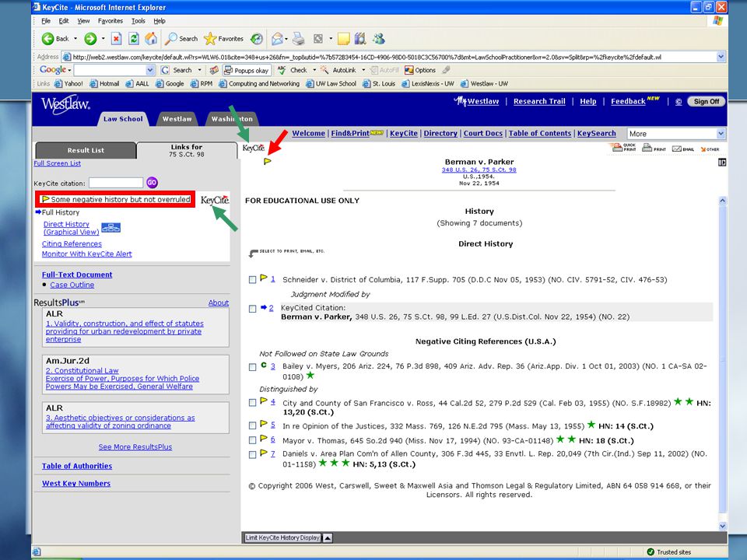This screenshot has height=560, width=747.
Task: Click the IE toolbar printer icon
Action: 298,39
